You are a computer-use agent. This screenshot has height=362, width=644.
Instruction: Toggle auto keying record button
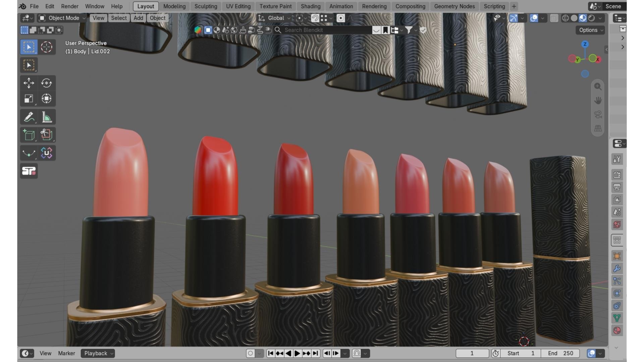point(250,353)
